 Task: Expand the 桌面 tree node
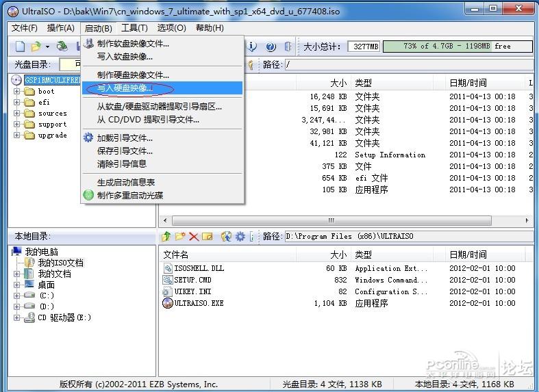[16, 285]
